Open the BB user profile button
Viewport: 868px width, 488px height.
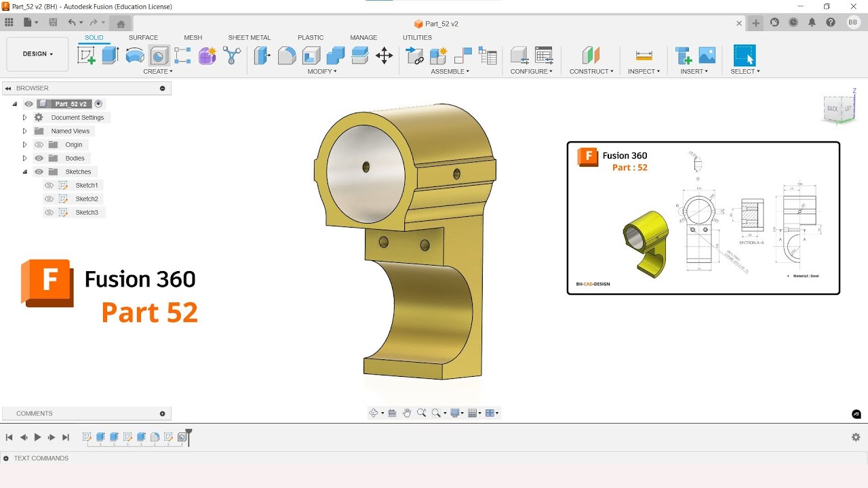pyautogui.click(x=853, y=22)
